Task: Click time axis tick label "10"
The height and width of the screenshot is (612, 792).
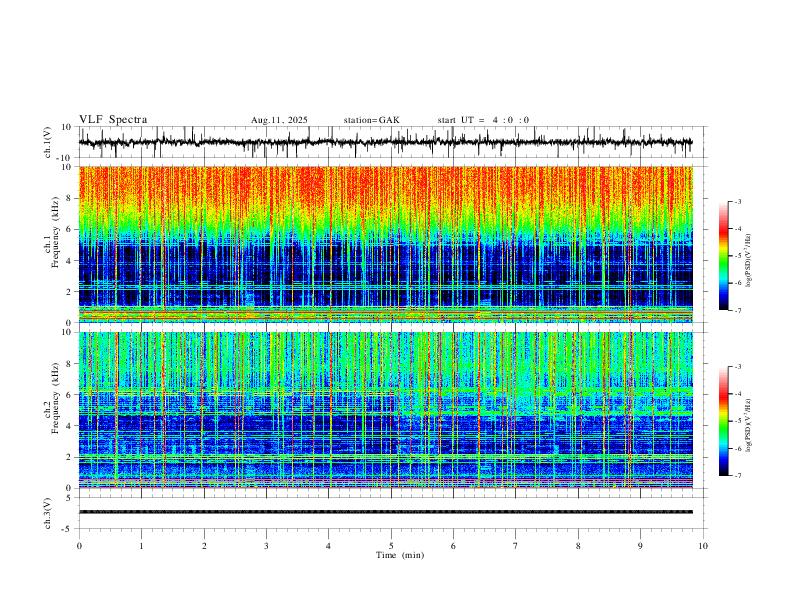Action: pyautogui.click(x=703, y=546)
